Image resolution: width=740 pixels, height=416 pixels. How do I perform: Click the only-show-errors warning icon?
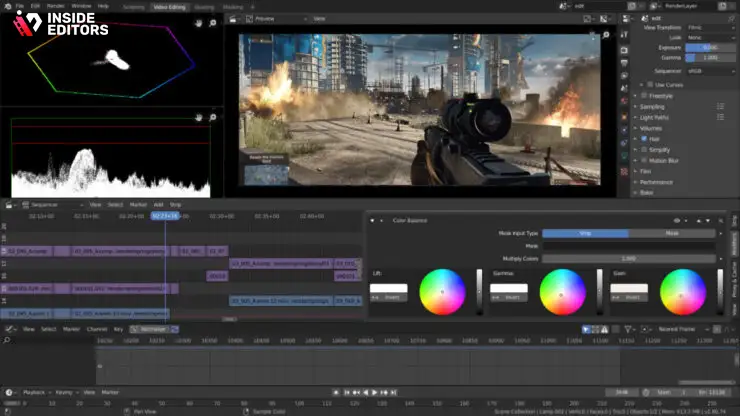coord(605,329)
